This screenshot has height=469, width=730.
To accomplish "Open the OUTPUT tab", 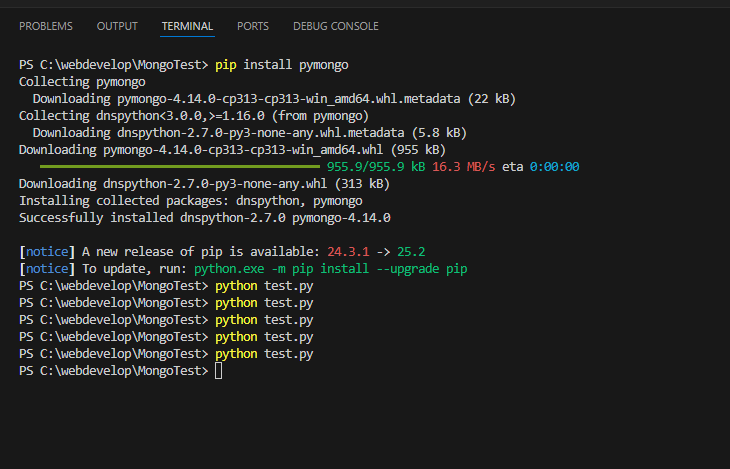I will [x=117, y=26].
